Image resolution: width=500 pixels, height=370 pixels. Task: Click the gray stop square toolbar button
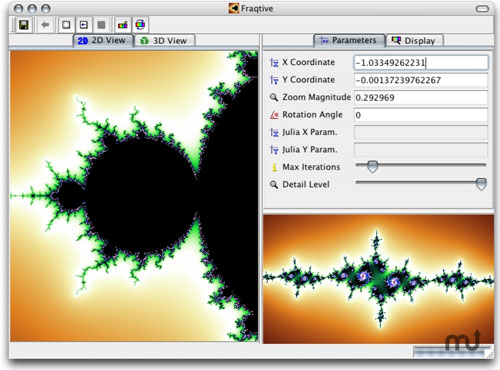[101, 25]
